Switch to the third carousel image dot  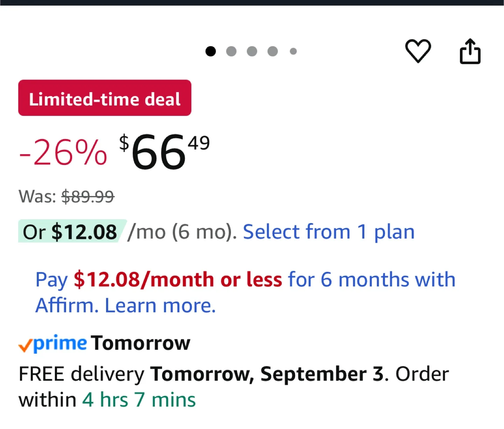pos(252,51)
